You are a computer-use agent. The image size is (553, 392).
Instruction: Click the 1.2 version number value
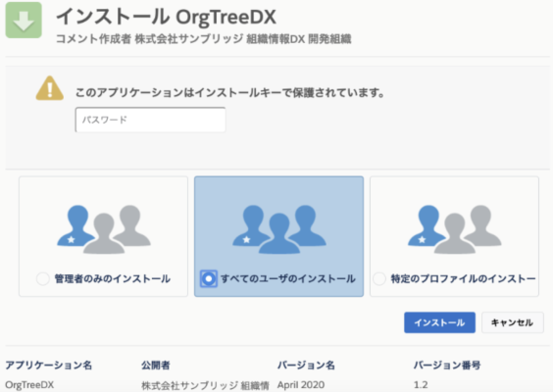coord(421,385)
